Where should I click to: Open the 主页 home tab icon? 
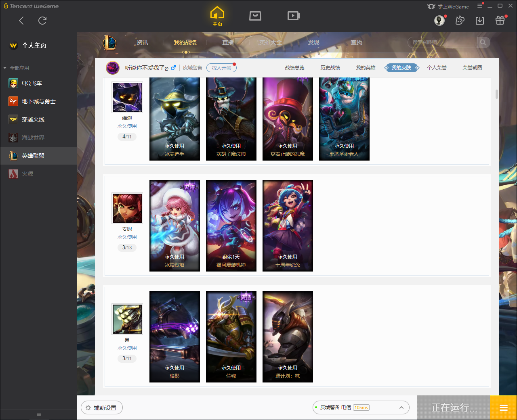coord(217,17)
